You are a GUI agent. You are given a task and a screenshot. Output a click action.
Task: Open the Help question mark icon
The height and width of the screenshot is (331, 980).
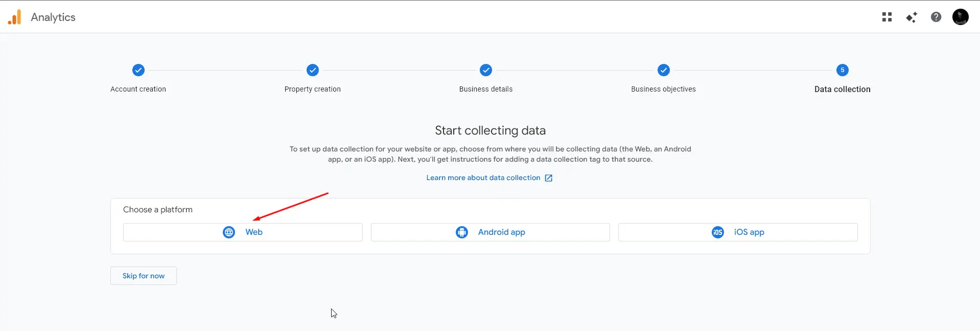tap(936, 17)
